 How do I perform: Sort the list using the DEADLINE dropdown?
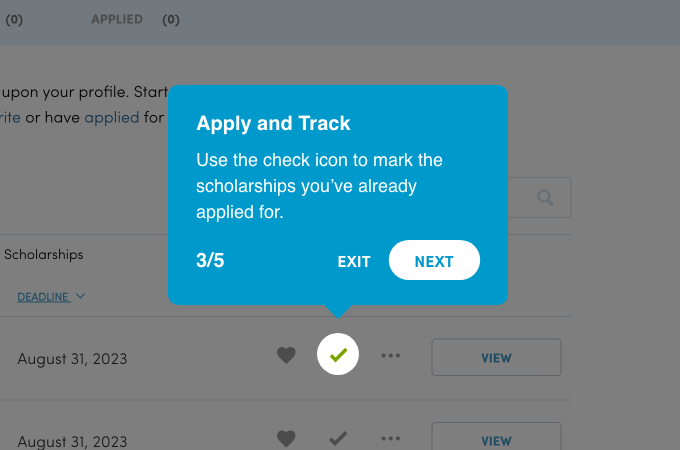click(51, 296)
